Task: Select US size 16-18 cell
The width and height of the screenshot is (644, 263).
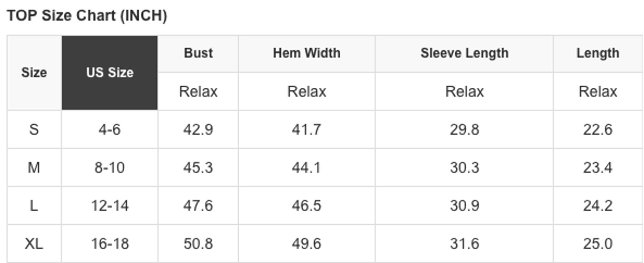Action: click(x=110, y=244)
